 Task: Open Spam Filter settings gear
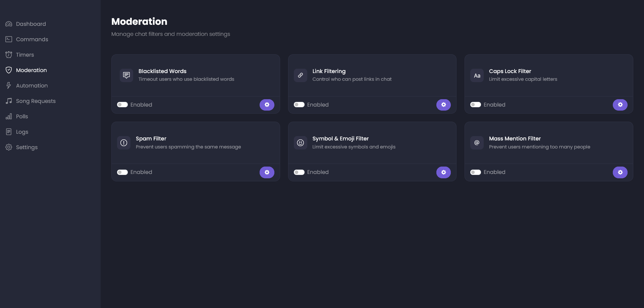click(267, 172)
